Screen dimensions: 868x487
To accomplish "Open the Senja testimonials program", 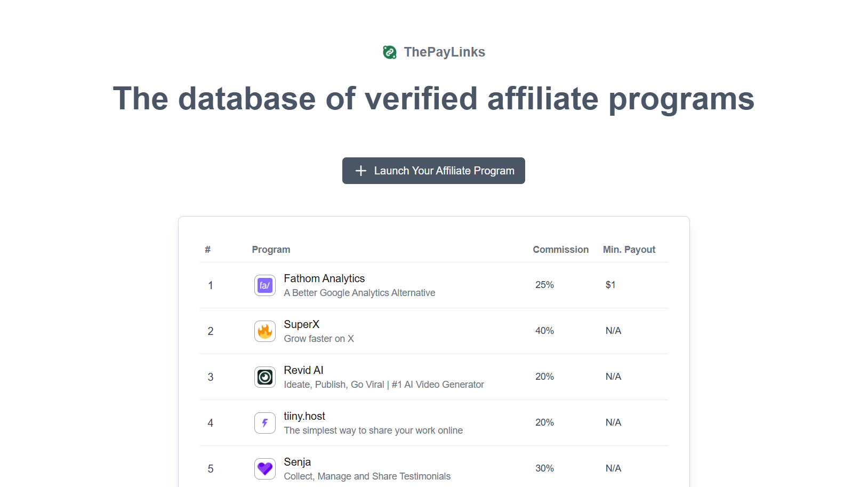I will tap(298, 461).
